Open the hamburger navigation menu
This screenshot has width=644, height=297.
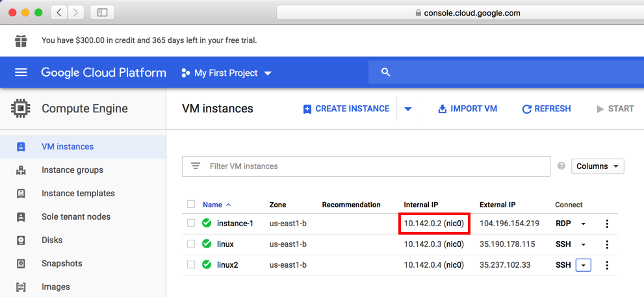[x=21, y=73]
